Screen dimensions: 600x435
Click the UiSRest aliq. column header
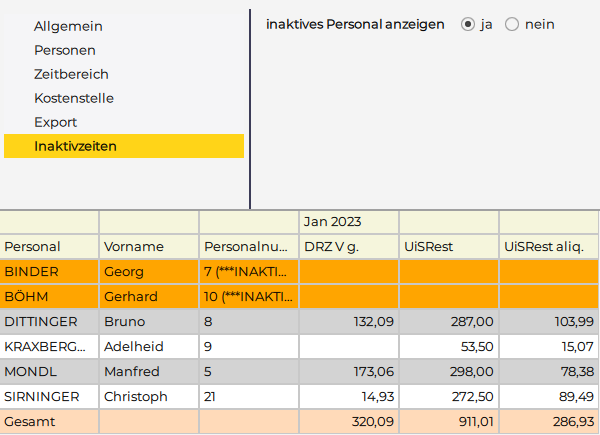click(x=544, y=246)
